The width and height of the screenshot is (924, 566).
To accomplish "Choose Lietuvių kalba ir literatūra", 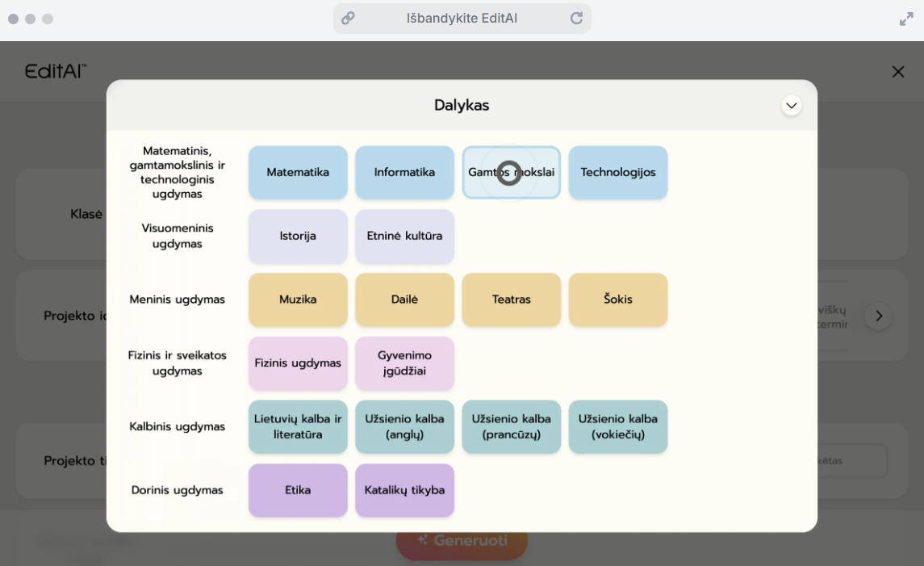I will 298,427.
